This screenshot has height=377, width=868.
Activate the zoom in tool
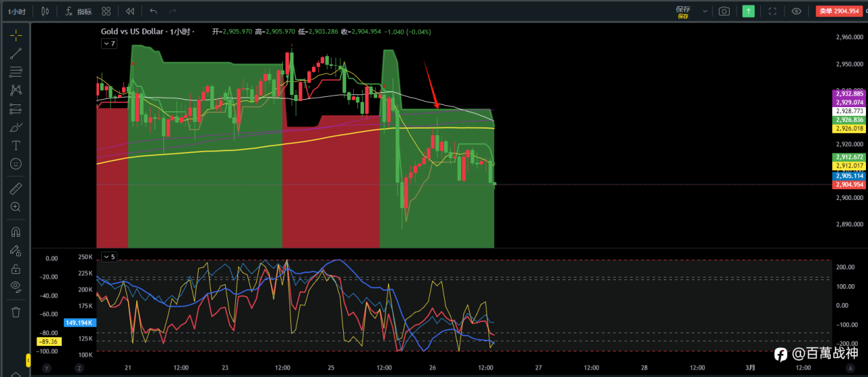(16, 207)
